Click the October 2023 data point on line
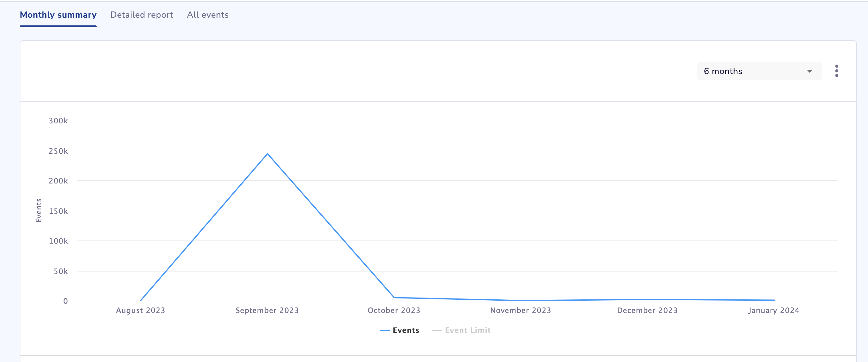The image size is (868, 362). pos(394,298)
